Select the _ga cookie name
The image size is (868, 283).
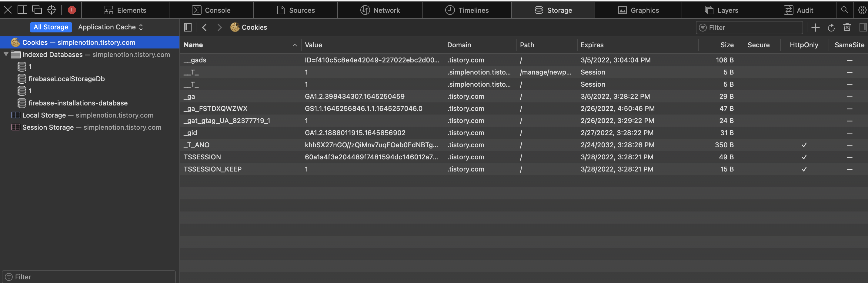pos(189,96)
